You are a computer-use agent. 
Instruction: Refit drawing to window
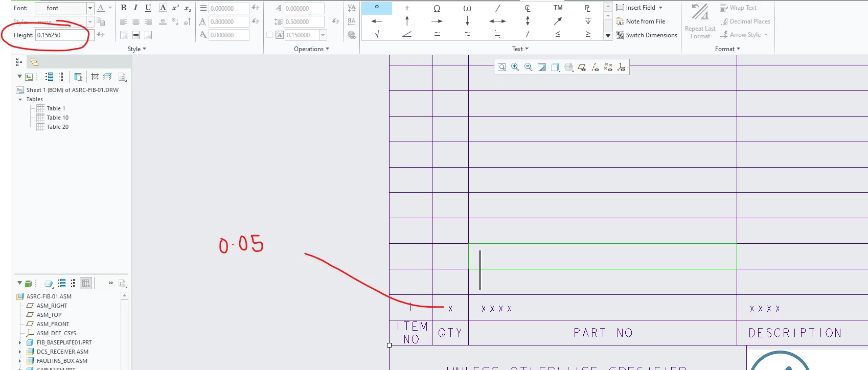coord(502,67)
